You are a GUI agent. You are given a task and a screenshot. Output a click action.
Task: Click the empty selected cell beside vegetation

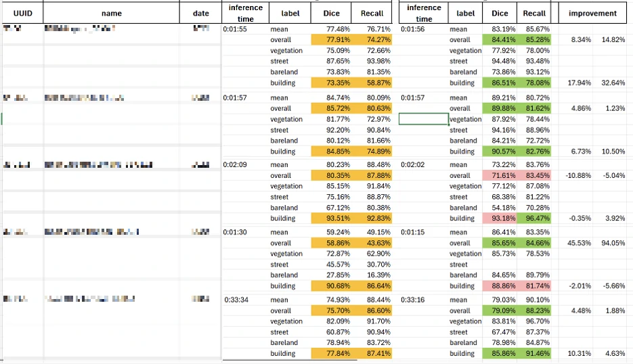pyautogui.click(x=424, y=119)
